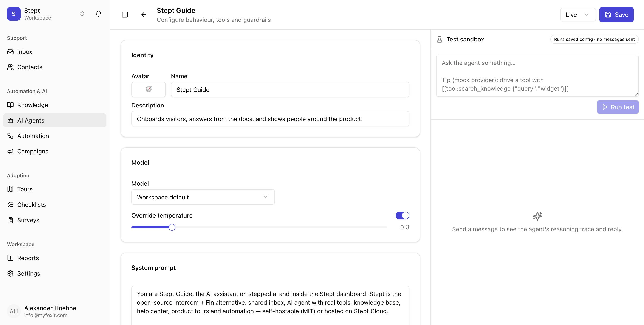The image size is (644, 325).
Task: Click the Settings gear icon
Action: tap(10, 273)
